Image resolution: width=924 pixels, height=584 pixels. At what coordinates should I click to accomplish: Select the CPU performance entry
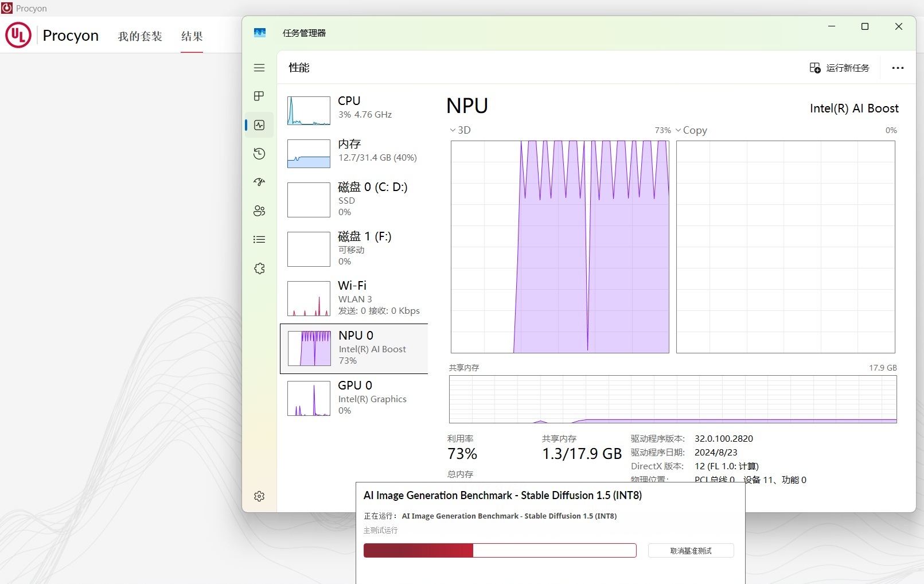coord(354,110)
